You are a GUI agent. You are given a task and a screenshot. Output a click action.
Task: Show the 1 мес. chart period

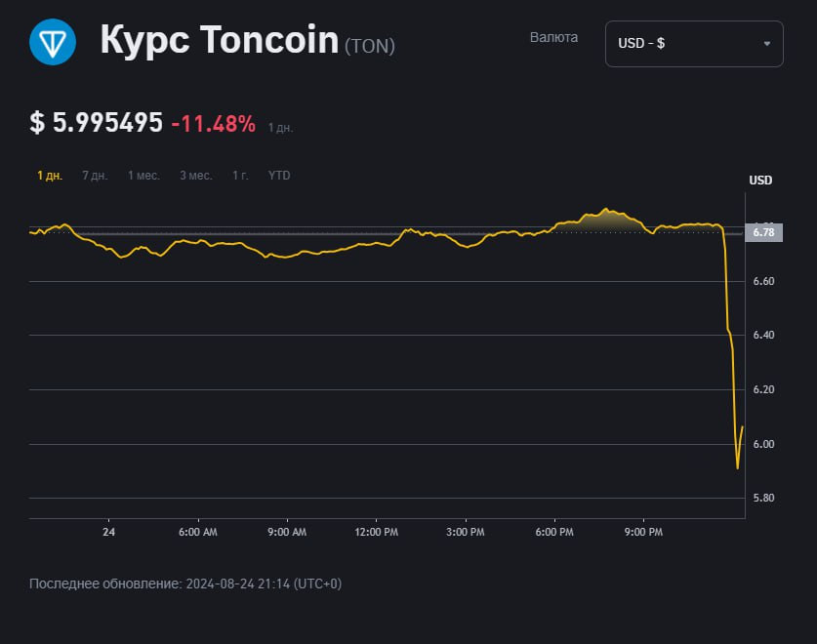point(143,176)
